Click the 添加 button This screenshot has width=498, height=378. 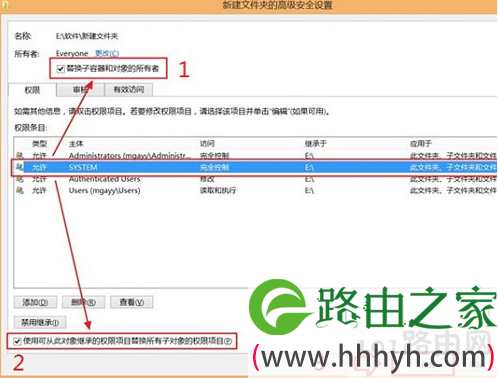(35, 302)
